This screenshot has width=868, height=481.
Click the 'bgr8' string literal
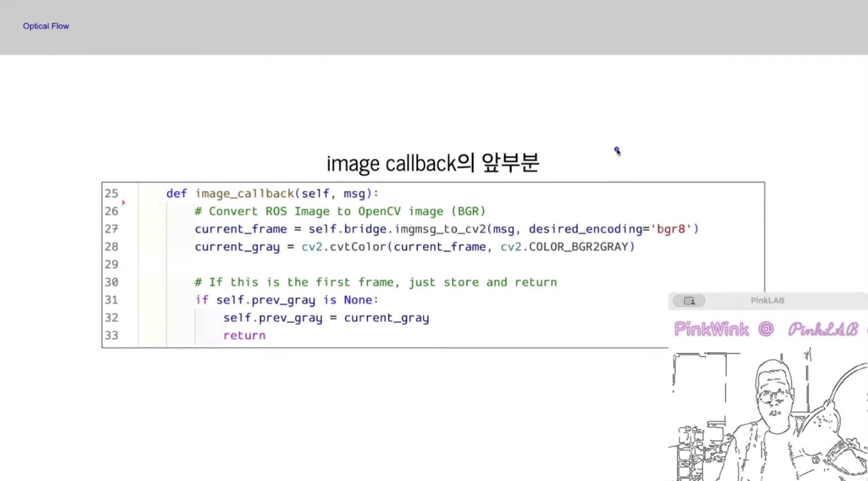click(x=671, y=229)
